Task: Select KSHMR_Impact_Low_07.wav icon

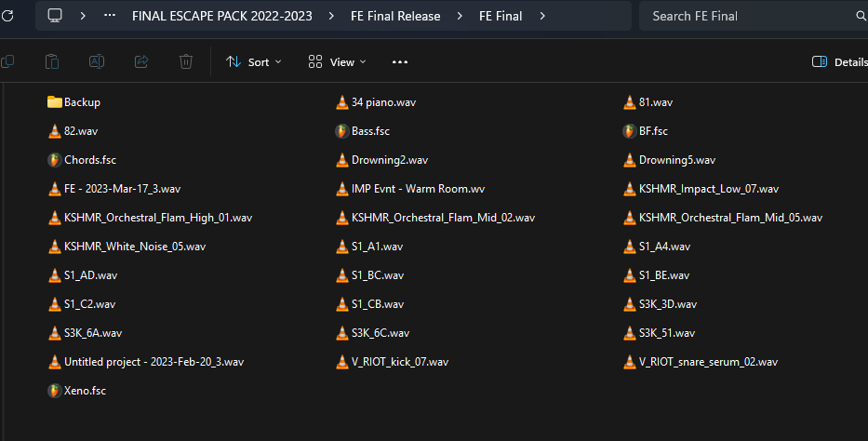Action: click(630, 188)
